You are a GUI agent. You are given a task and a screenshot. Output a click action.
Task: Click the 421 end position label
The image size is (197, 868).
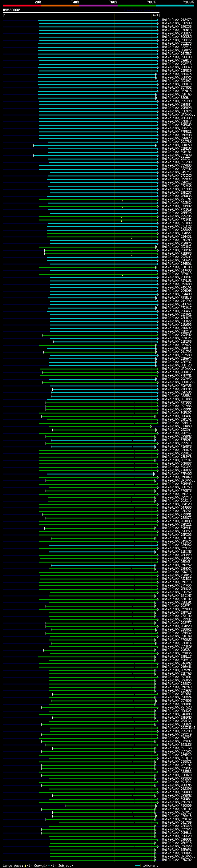(155, 15)
